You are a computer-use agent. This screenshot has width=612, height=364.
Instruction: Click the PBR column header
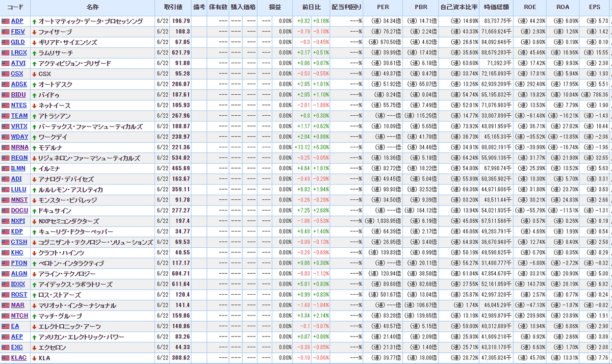point(421,8)
